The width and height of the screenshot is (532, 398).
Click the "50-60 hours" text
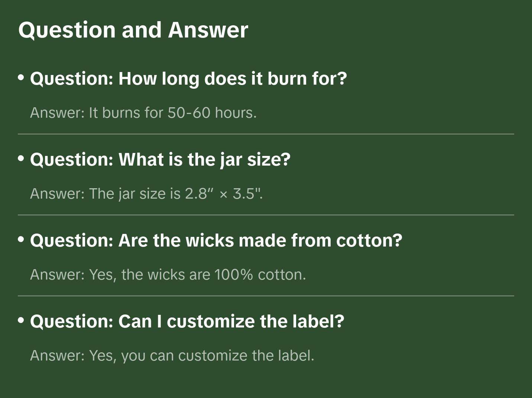coord(212,113)
